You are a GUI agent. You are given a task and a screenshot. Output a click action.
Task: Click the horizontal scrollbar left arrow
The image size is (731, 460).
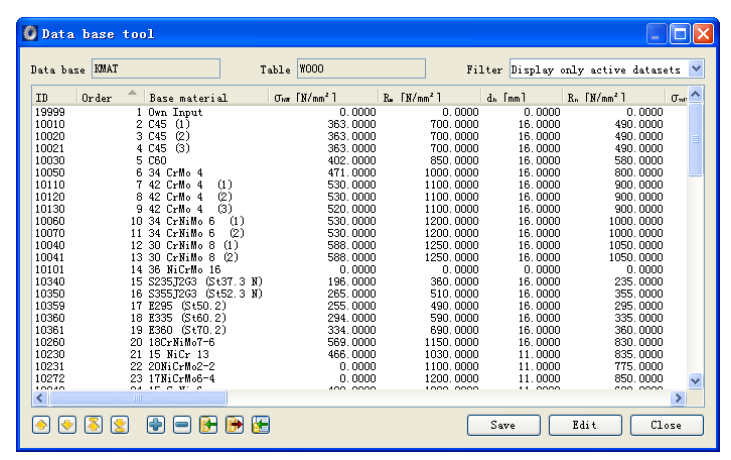(x=40, y=398)
